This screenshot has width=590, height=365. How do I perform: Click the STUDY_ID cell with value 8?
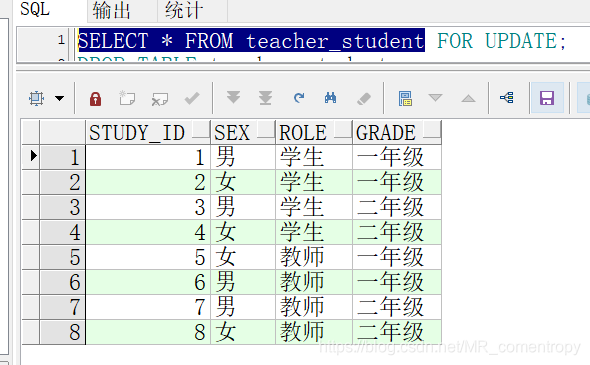pyautogui.click(x=148, y=332)
